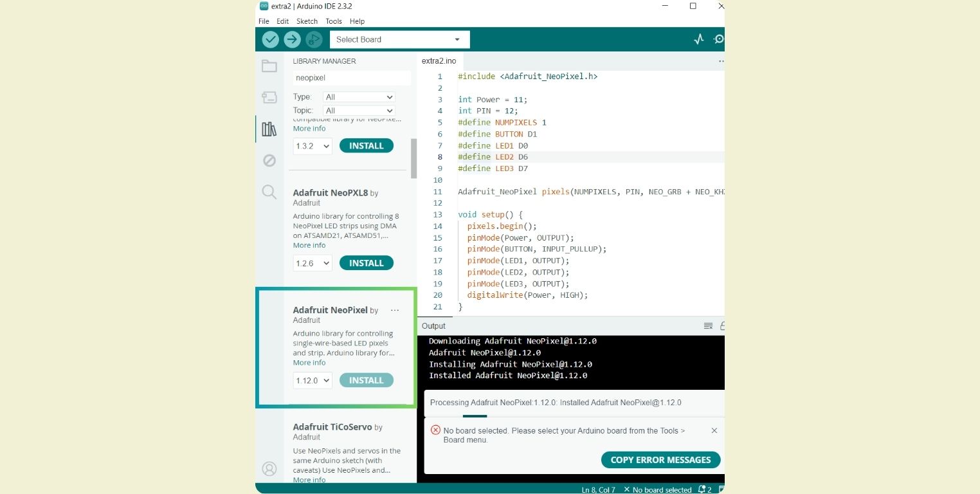Open the 1.3.2 version dropdown

pos(313,146)
